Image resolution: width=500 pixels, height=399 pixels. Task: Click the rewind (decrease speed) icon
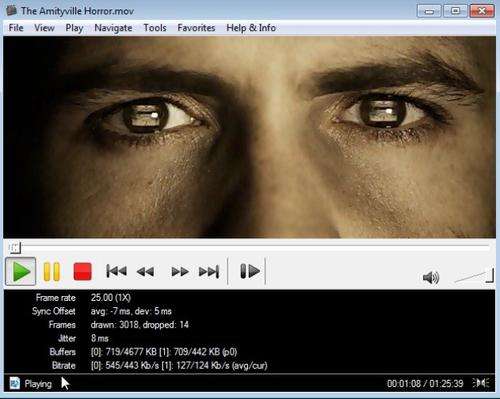tap(145, 272)
